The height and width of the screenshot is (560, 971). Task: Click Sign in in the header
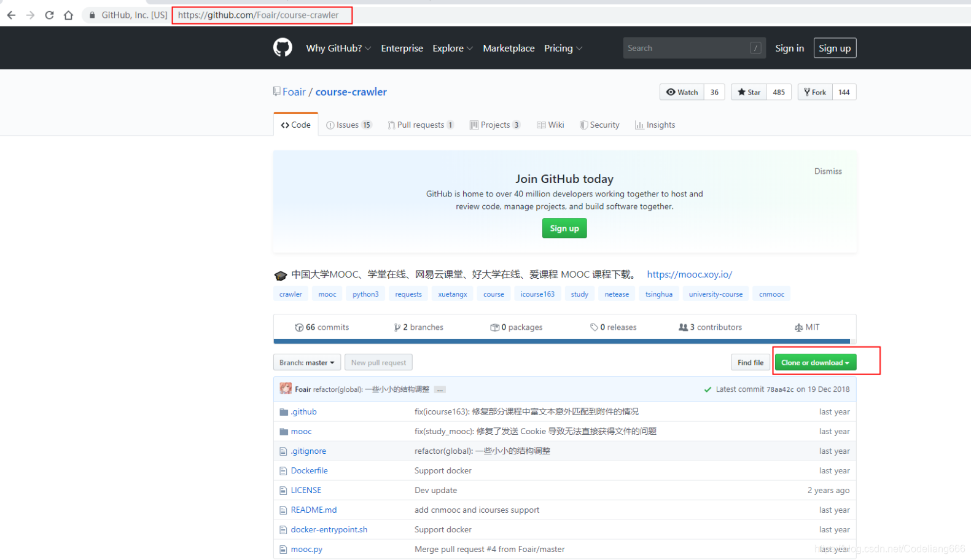pyautogui.click(x=789, y=48)
